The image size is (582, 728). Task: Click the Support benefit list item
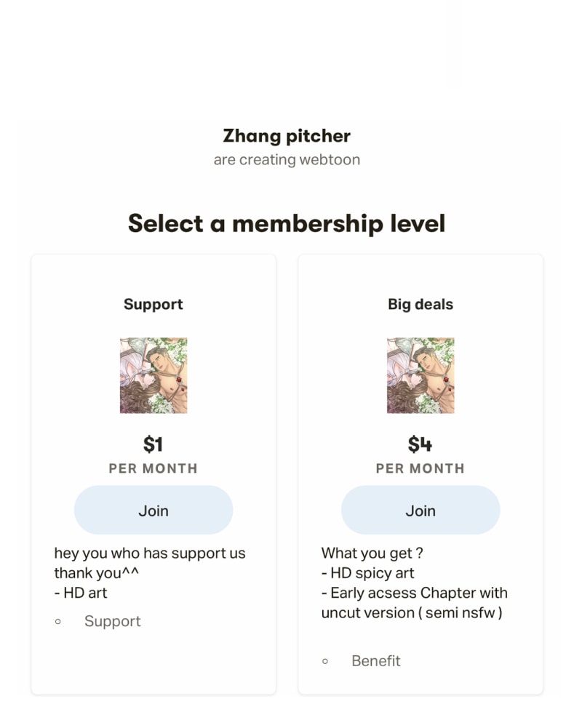coord(113,621)
